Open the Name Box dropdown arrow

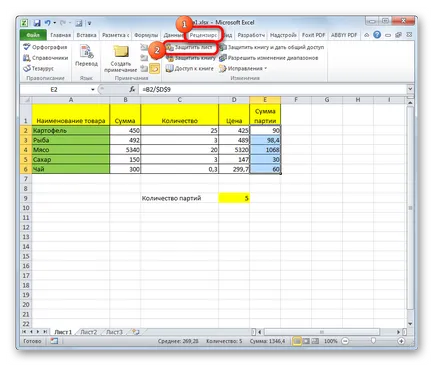click(x=93, y=89)
